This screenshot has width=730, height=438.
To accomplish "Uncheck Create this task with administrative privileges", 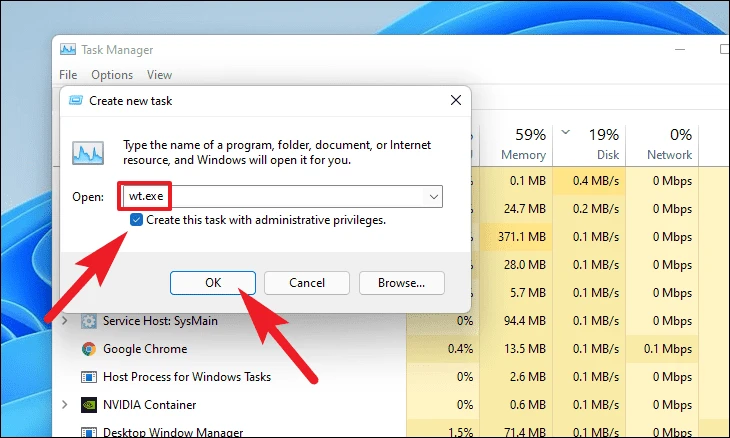I will [x=136, y=220].
